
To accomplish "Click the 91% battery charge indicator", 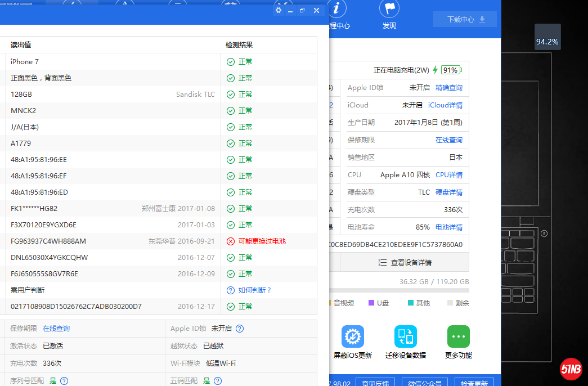I will [x=452, y=70].
